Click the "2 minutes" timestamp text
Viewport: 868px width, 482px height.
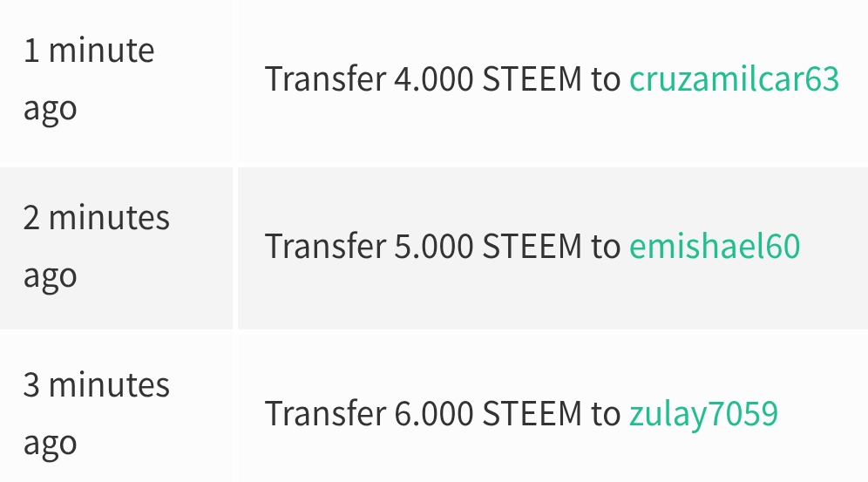pyautogui.click(x=97, y=218)
